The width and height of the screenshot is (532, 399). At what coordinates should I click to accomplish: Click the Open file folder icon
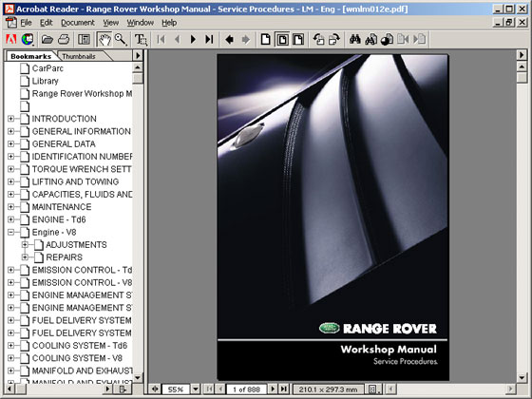[x=47, y=39]
